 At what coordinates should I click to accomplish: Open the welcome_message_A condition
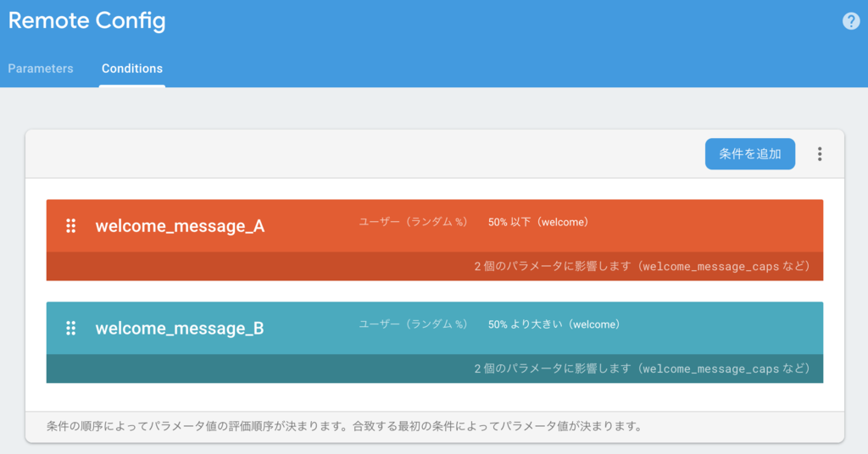tap(180, 225)
